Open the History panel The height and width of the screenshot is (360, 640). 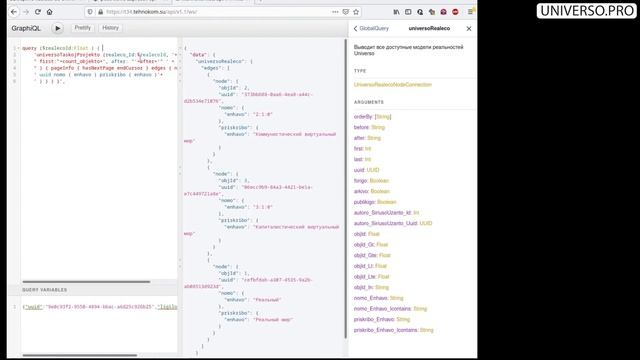(x=110, y=28)
